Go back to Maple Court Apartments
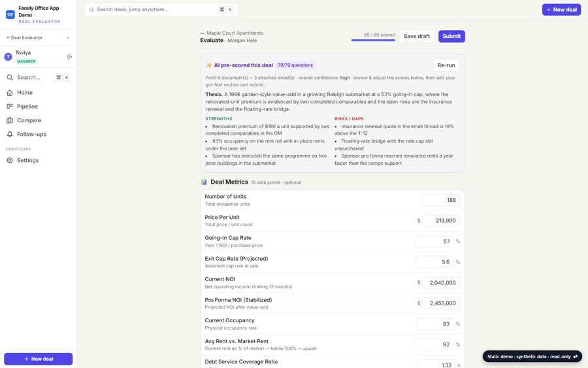The image size is (588, 368). (x=232, y=33)
